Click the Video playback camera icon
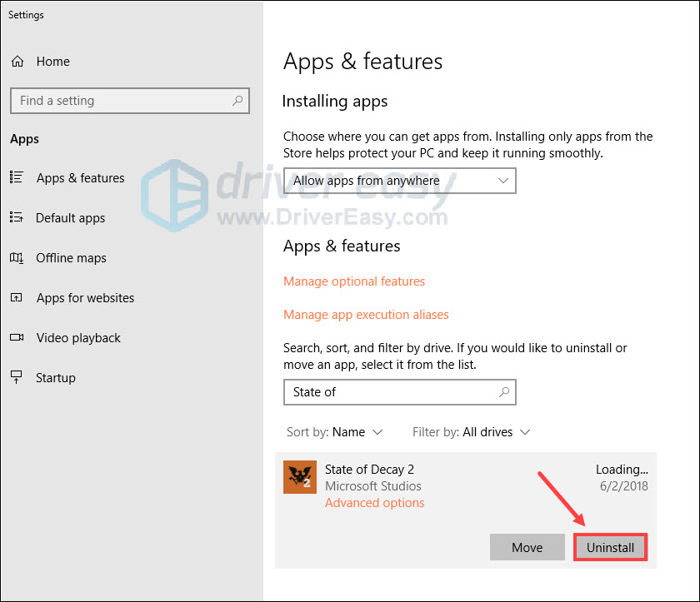 point(17,338)
